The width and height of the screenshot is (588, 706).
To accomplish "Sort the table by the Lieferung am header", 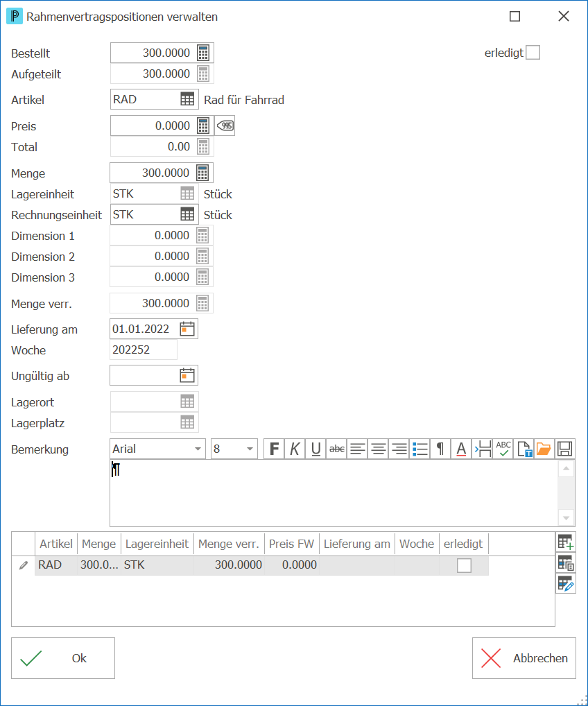I will [x=357, y=544].
